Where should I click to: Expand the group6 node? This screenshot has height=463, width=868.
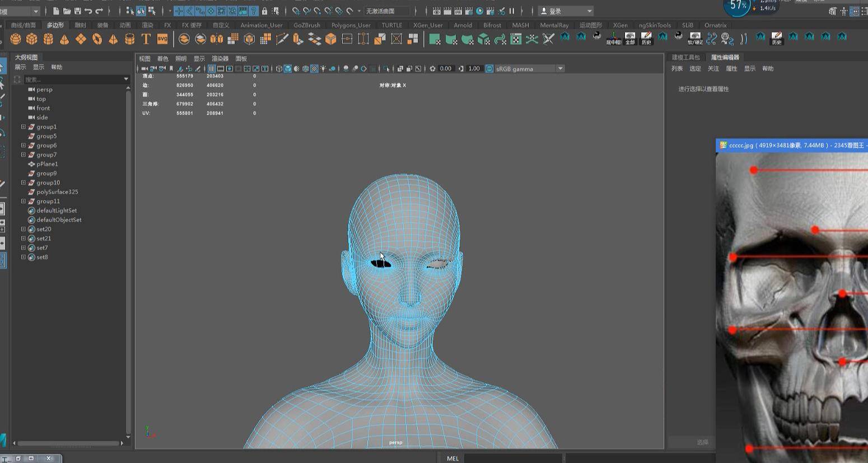[x=24, y=145]
